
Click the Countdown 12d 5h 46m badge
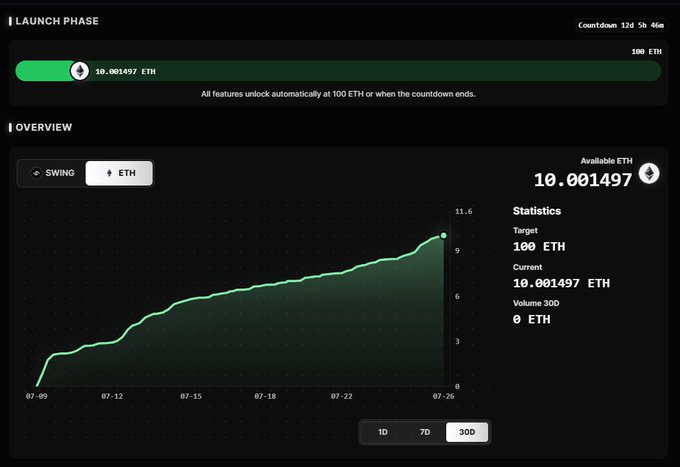pyautogui.click(x=621, y=25)
